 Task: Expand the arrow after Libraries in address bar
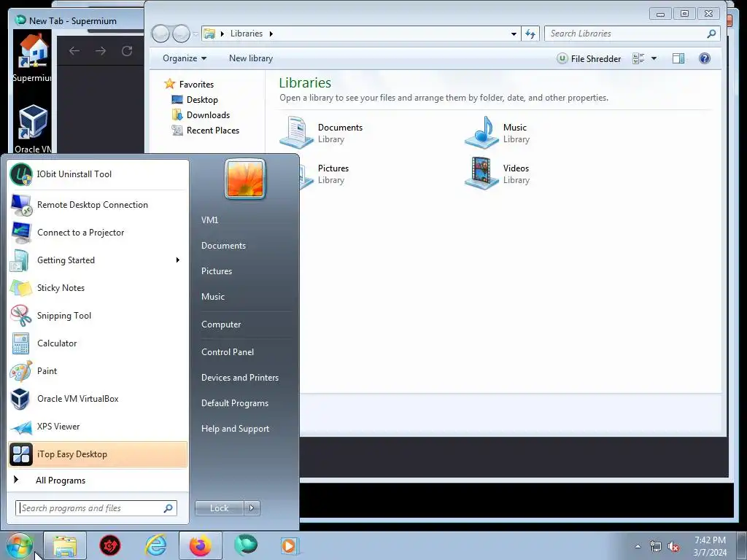[x=271, y=34]
